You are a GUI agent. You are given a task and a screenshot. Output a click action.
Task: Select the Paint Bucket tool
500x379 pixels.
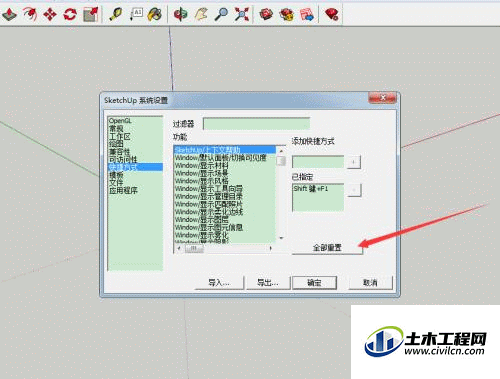point(155,14)
